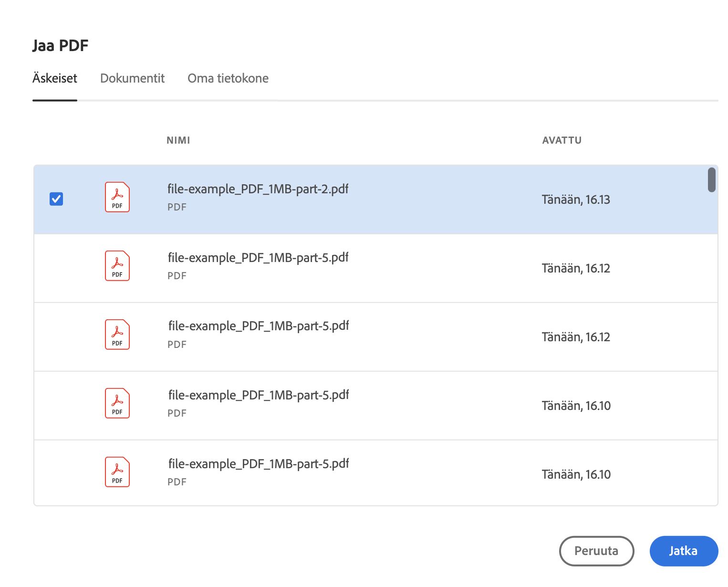Click the file list scrollbar thumb
Screen dimensions: 728x587
(x=711, y=180)
